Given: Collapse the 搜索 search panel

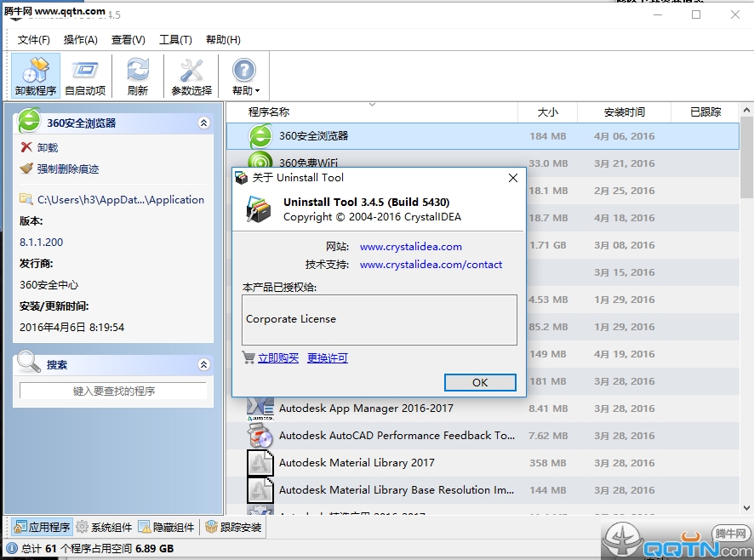Looking at the screenshot, I should (204, 364).
